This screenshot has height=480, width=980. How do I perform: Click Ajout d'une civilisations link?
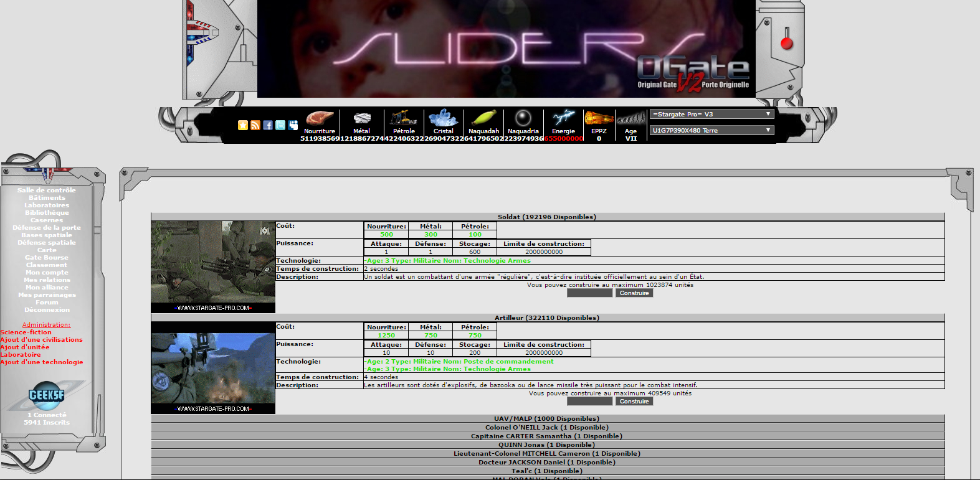[x=41, y=340]
